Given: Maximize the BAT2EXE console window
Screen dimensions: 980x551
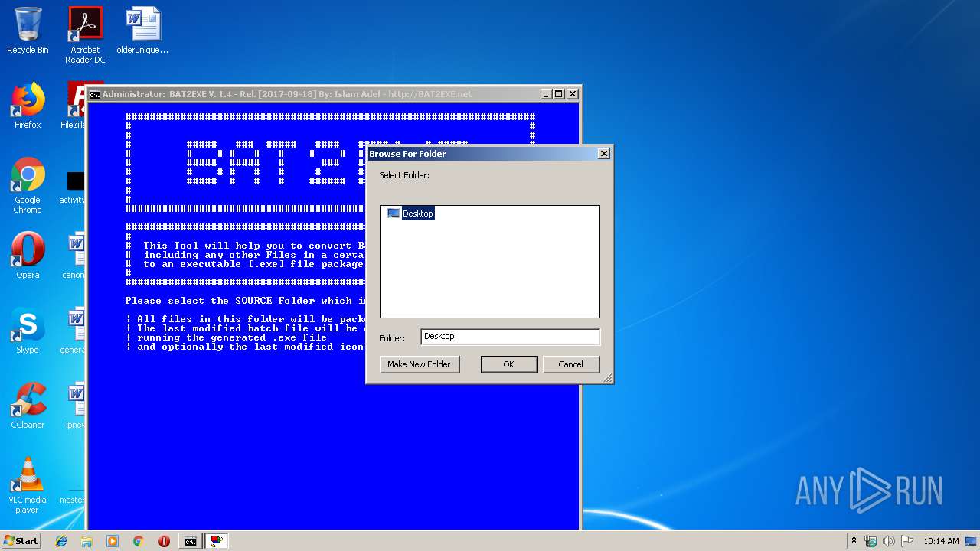Looking at the screenshot, I should tap(559, 94).
